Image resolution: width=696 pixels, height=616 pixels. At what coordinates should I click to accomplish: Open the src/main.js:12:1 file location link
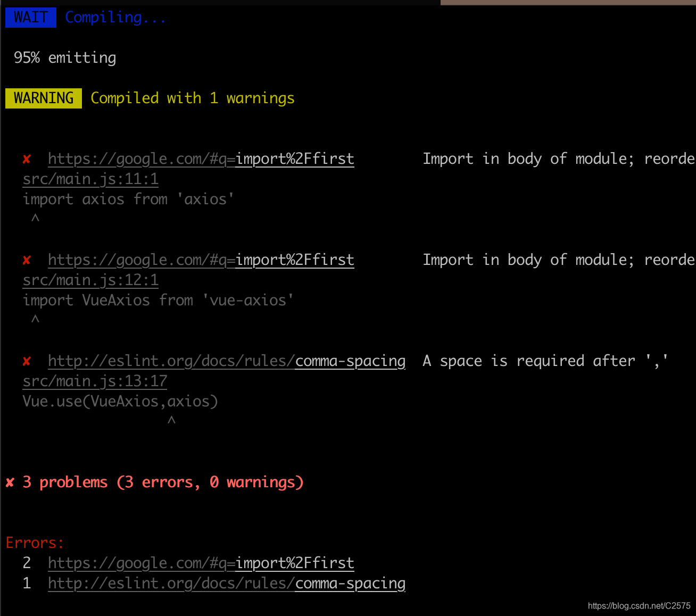click(x=90, y=280)
